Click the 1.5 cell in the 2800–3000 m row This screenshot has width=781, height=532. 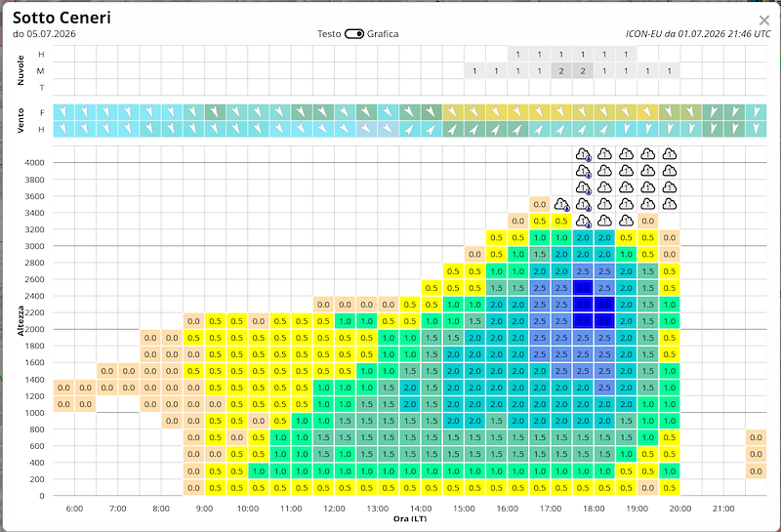pyautogui.click(x=540, y=254)
